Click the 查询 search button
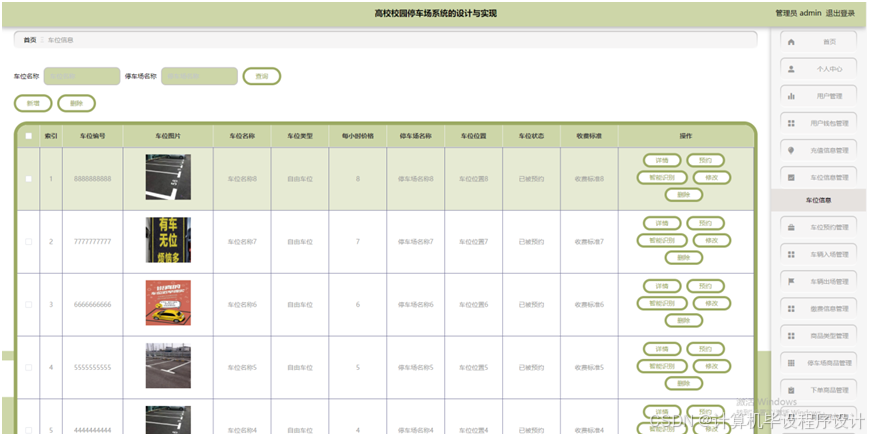869x436 pixels. point(262,76)
